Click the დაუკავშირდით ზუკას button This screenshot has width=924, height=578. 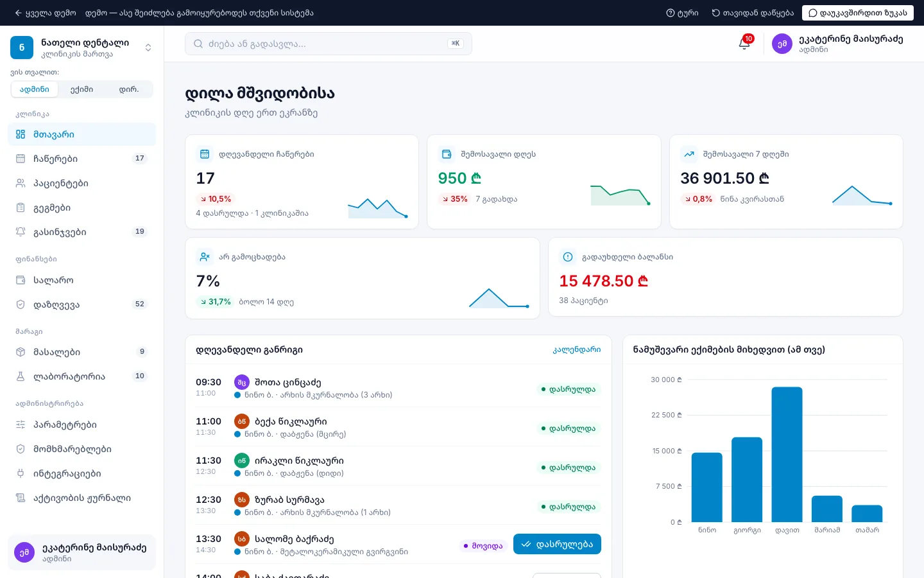point(858,13)
